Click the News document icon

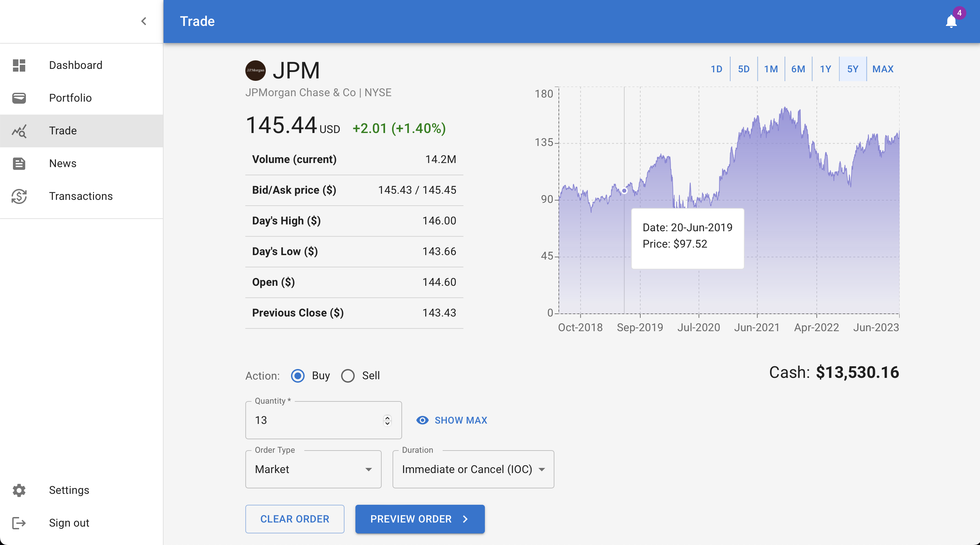[x=19, y=163]
